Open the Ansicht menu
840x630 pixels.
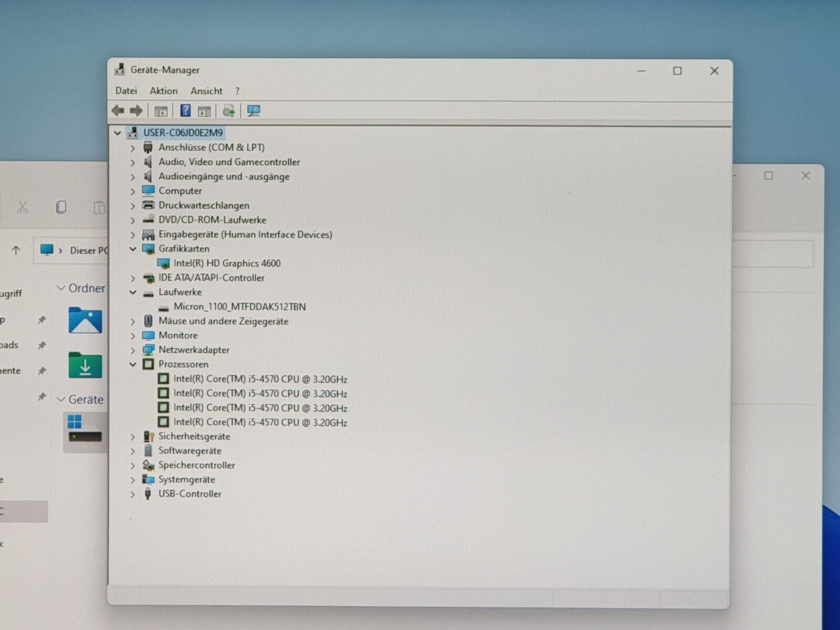point(206,91)
